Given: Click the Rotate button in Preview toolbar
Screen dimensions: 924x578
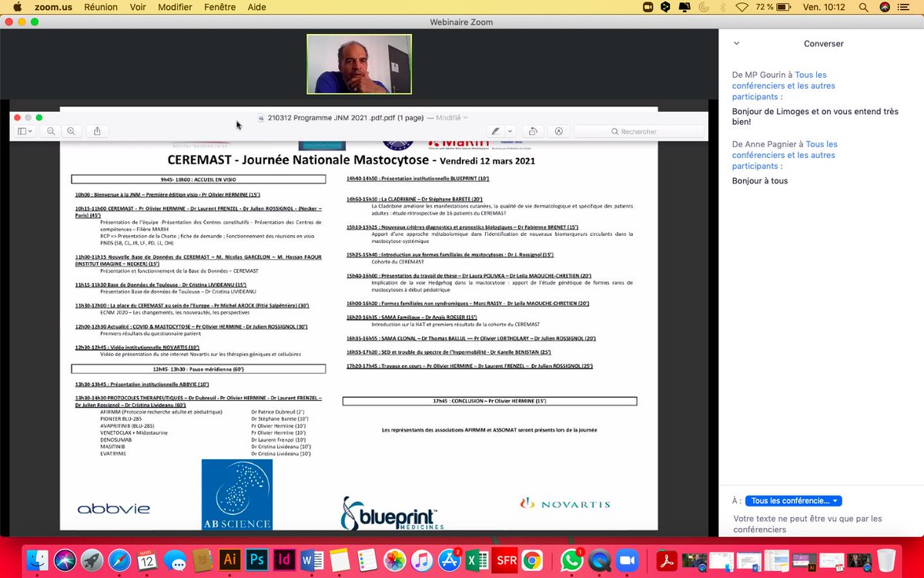Looking at the screenshot, I should pos(533,131).
